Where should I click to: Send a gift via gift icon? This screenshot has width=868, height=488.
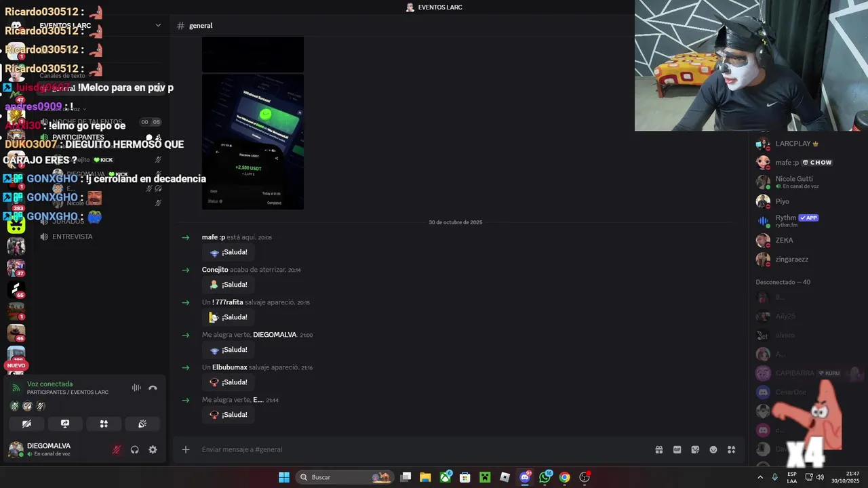[659, 449]
